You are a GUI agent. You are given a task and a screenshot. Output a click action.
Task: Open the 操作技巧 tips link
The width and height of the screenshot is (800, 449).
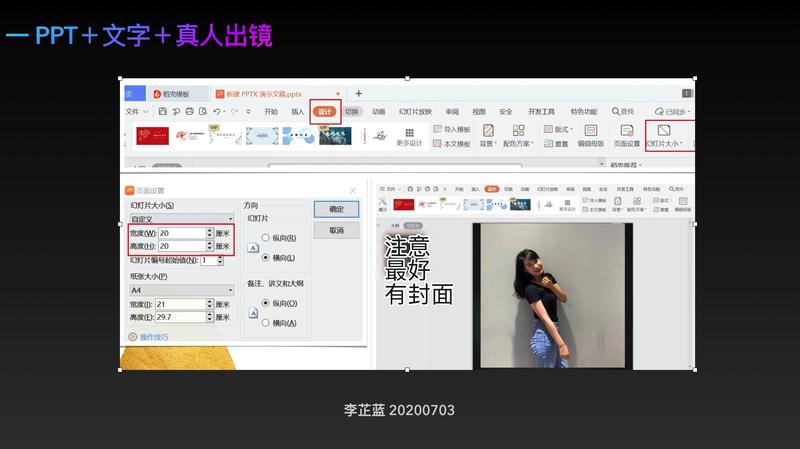(x=154, y=337)
